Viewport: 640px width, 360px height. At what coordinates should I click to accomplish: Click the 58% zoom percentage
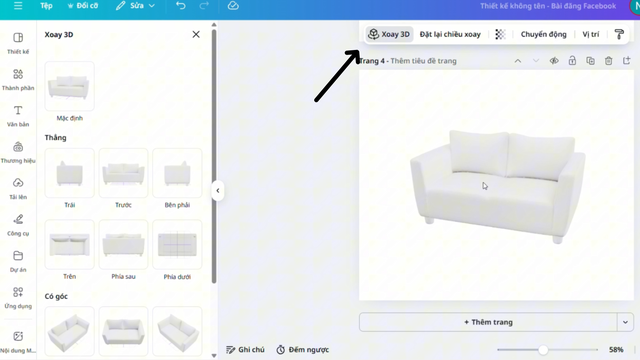(616, 350)
